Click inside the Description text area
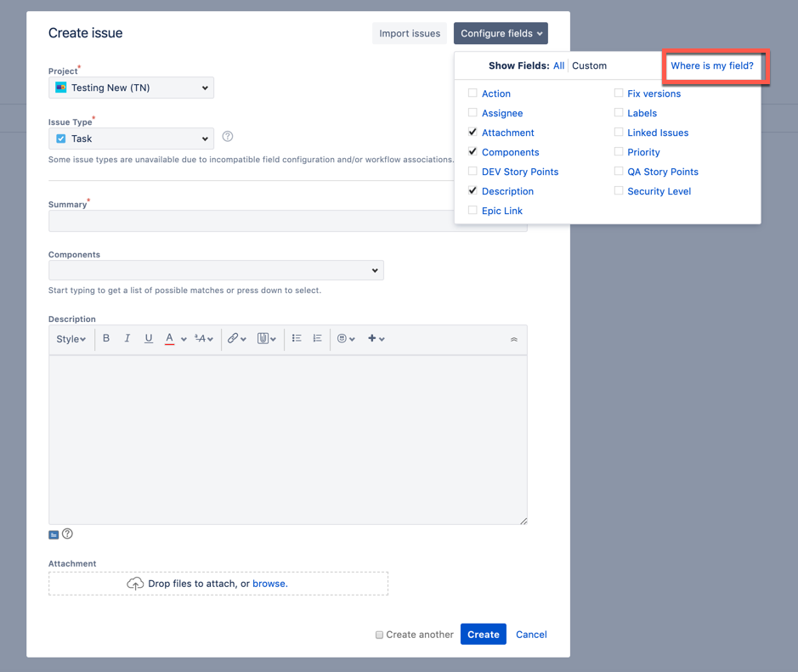Viewport: 798px width, 672px height. tap(287, 439)
